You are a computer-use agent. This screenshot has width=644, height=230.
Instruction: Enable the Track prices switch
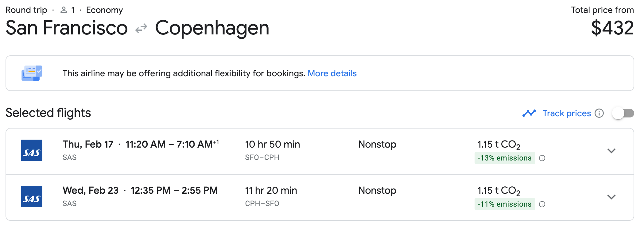[x=623, y=113]
